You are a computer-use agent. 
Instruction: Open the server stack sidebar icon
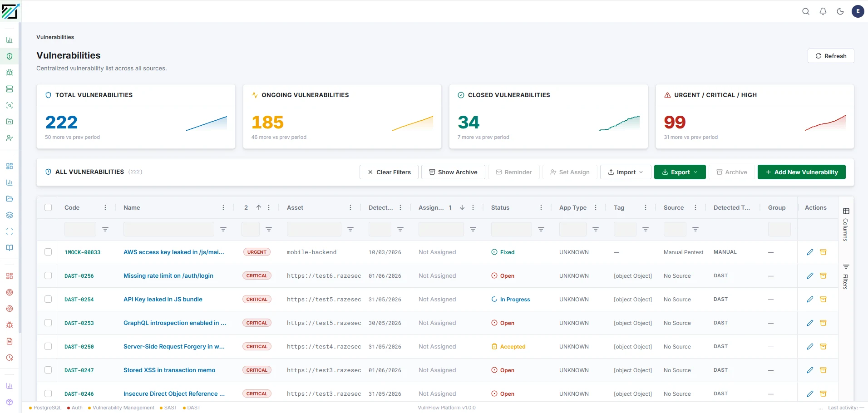click(10, 89)
